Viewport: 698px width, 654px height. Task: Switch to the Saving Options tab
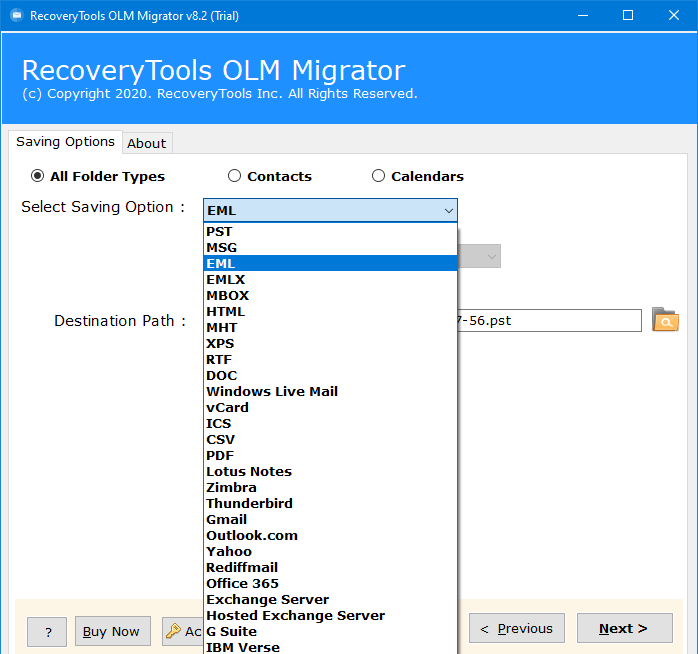pyautogui.click(x=65, y=142)
